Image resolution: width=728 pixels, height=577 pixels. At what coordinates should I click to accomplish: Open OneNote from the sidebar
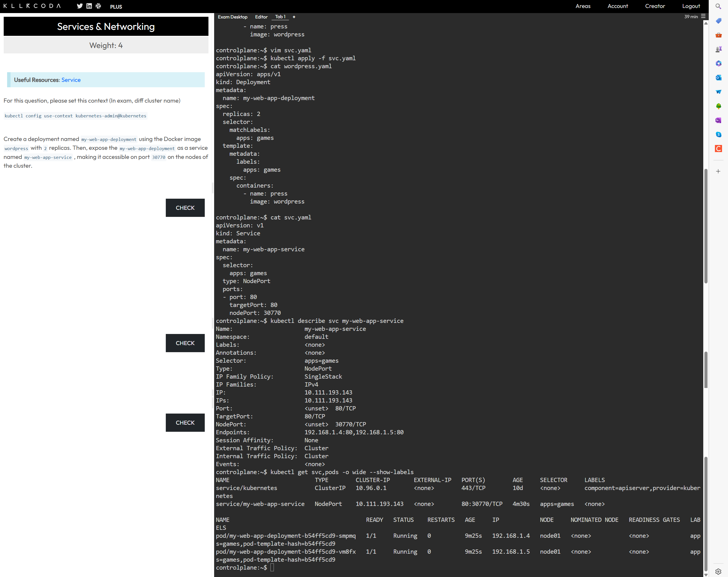pyautogui.click(x=718, y=120)
